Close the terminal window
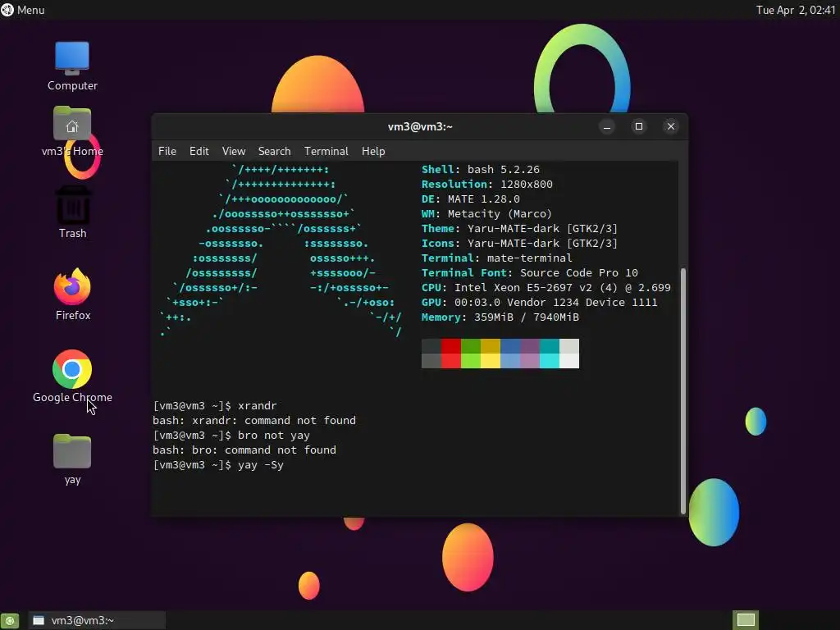This screenshot has width=840, height=630. pos(671,126)
